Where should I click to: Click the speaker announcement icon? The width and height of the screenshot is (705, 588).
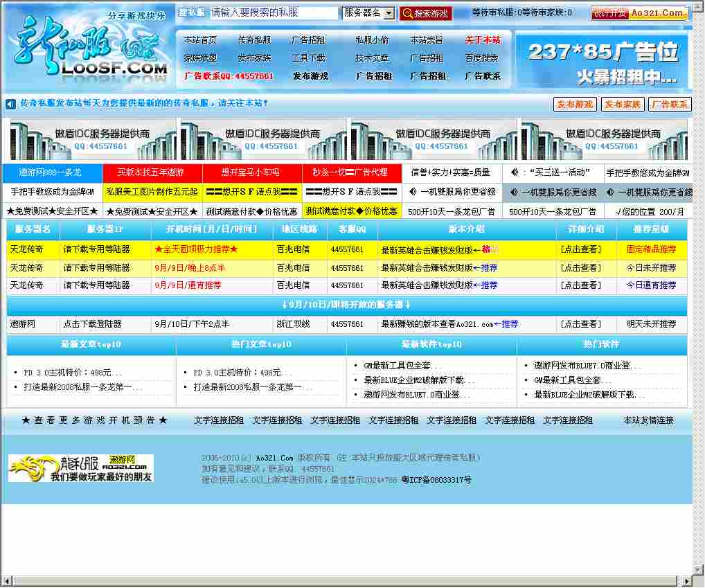coord(10,104)
